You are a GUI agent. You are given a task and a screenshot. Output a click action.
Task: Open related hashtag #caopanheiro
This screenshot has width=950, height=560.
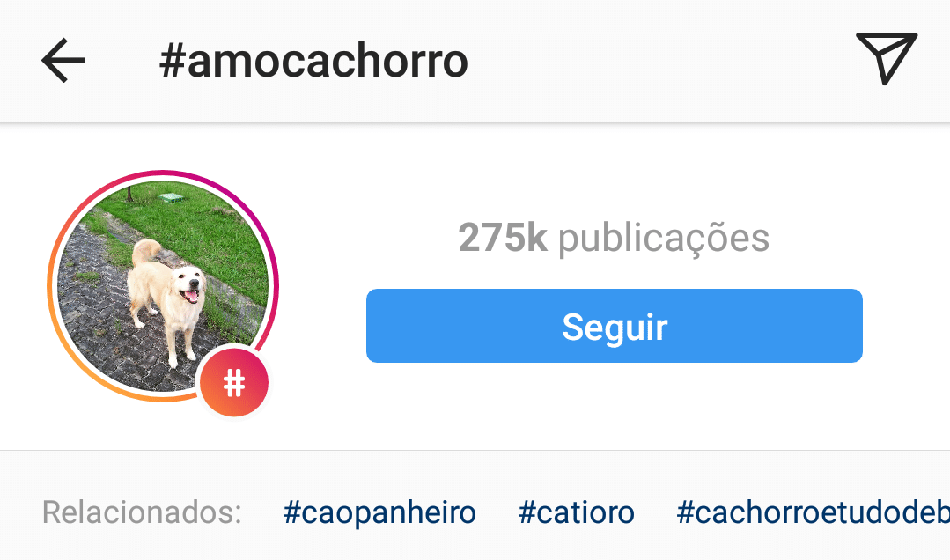379,512
